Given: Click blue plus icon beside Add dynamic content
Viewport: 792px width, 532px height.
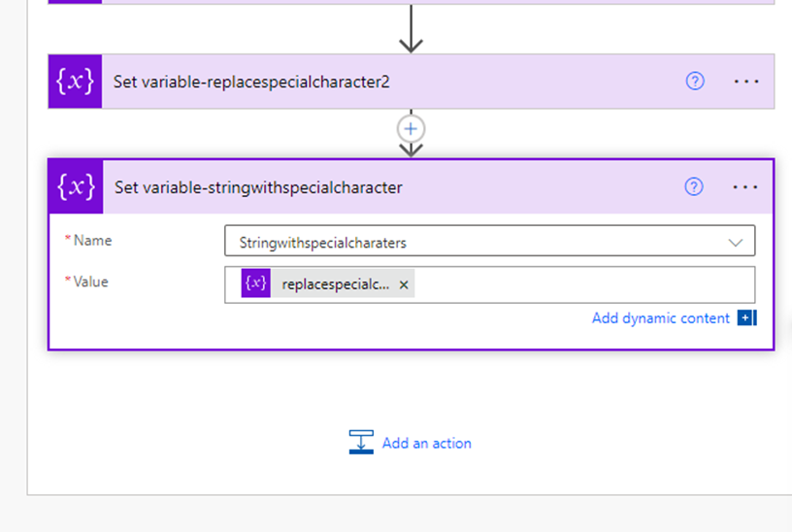Looking at the screenshot, I should click(x=745, y=318).
